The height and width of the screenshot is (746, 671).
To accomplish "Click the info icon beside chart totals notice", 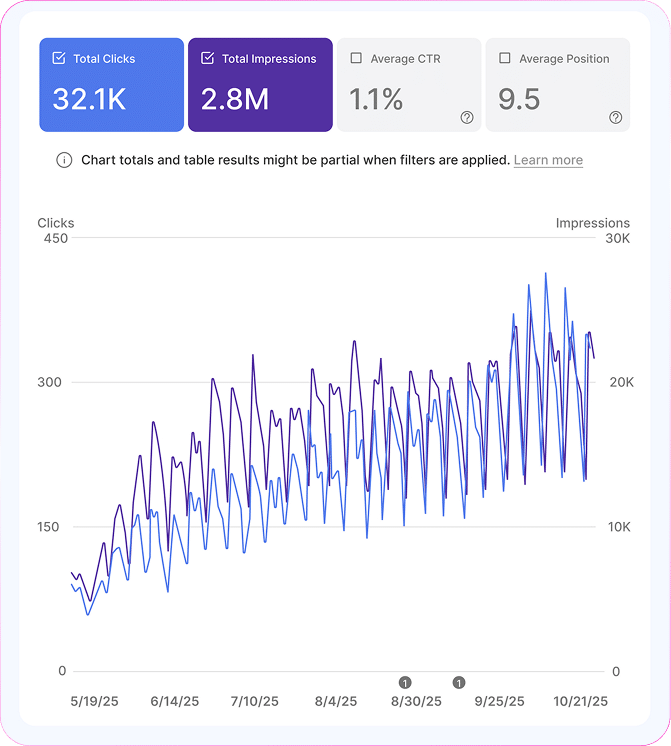I will click(x=64, y=160).
